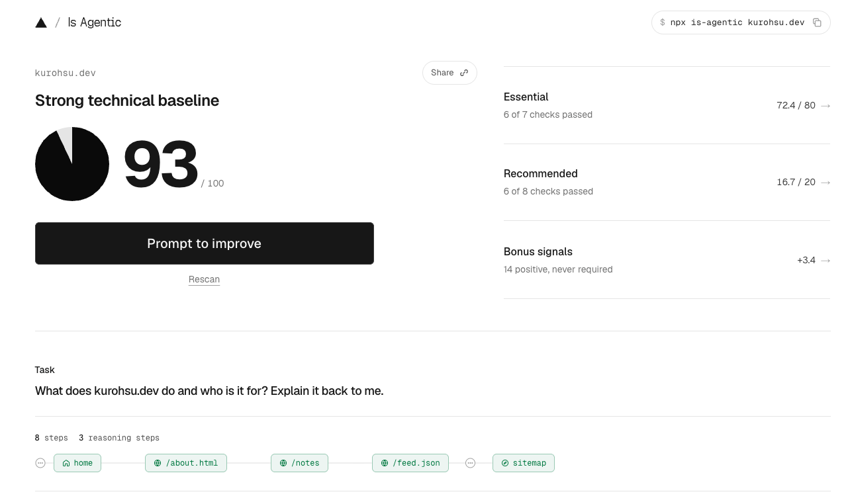850x504 pixels.
Task: Click the first ellipsis reasoning step before home
Action: tap(40, 463)
